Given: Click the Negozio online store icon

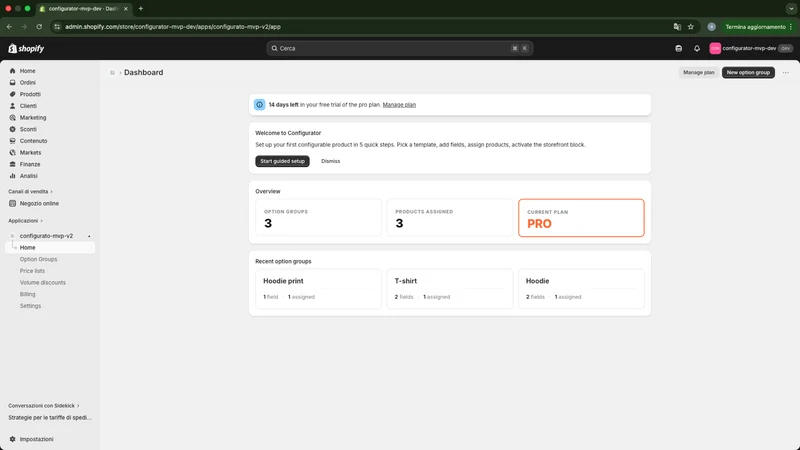Looking at the screenshot, I should point(13,204).
